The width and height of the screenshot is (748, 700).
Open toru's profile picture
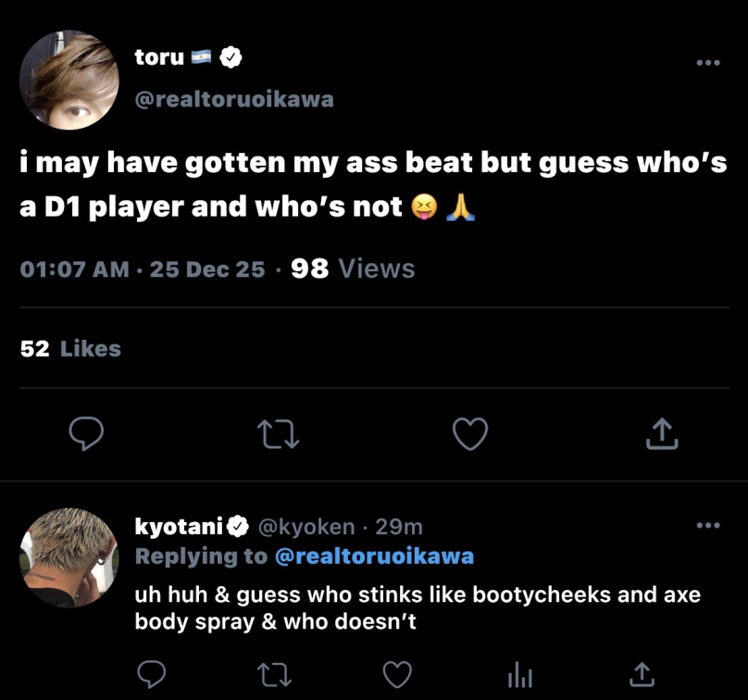(x=69, y=80)
